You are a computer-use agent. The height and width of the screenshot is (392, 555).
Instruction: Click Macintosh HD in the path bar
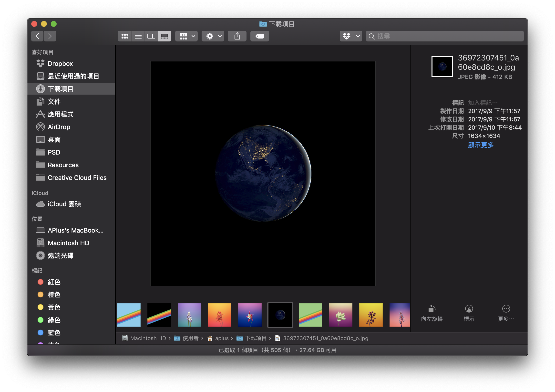pyautogui.click(x=144, y=338)
